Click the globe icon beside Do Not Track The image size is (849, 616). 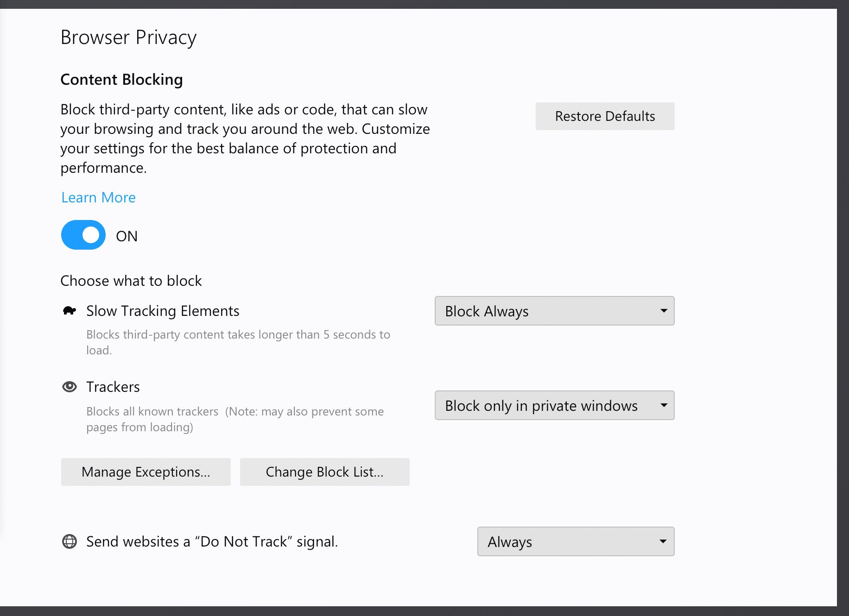tap(70, 541)
